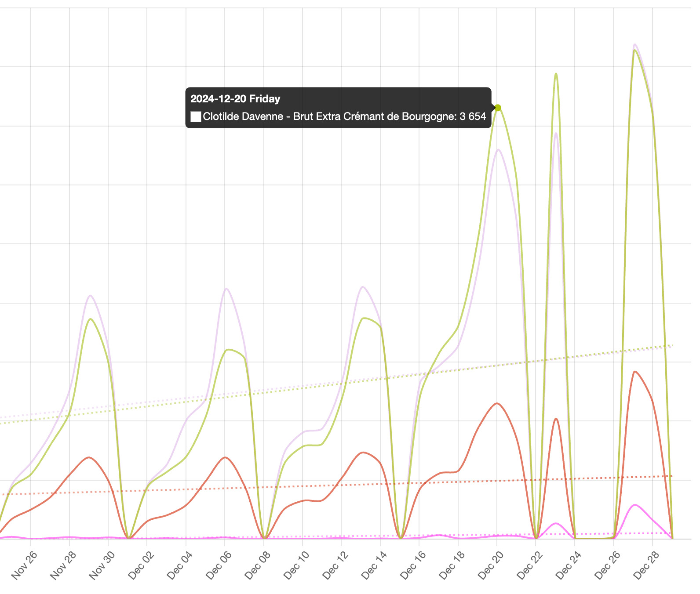
Task: Click the tooltip title 2024-12-20 Friday
Action: point(235,99)
